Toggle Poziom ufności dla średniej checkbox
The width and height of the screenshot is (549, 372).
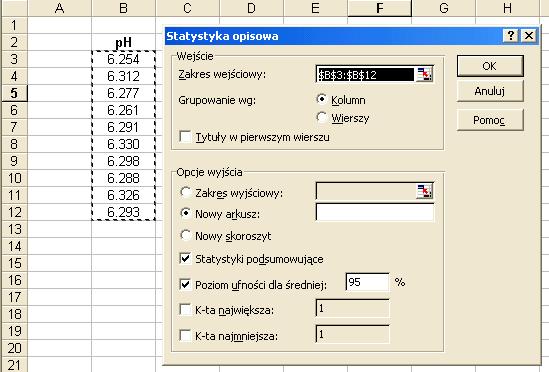185,284
